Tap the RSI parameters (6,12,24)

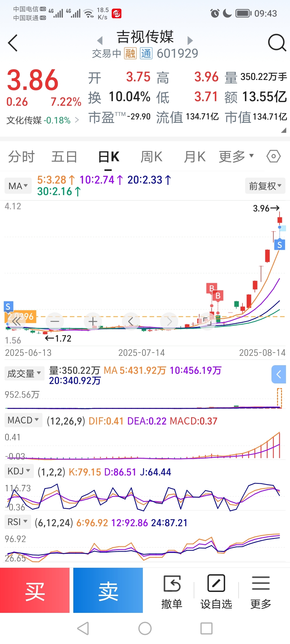(x=54, y=523)
